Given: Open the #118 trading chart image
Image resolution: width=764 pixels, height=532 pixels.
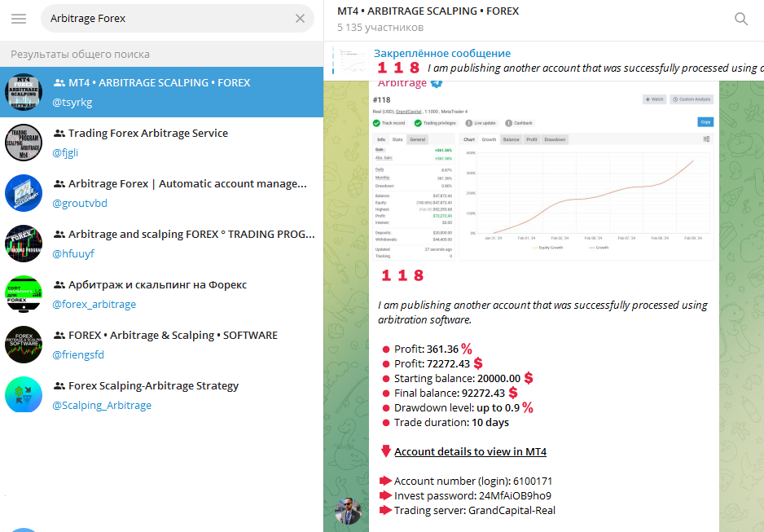Looking at the screenshot, I should pos(542,177).
